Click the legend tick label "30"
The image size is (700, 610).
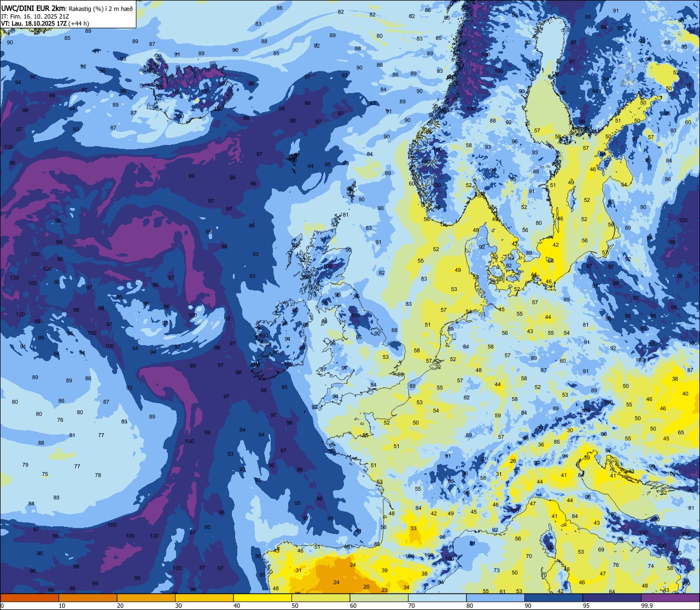178,606
